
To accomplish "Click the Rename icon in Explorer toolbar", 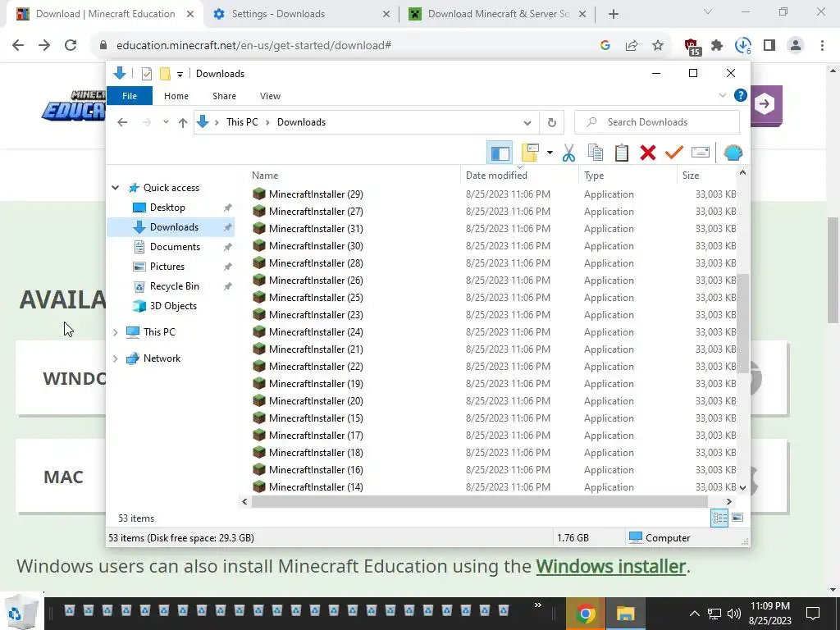I will pos(701,153).
